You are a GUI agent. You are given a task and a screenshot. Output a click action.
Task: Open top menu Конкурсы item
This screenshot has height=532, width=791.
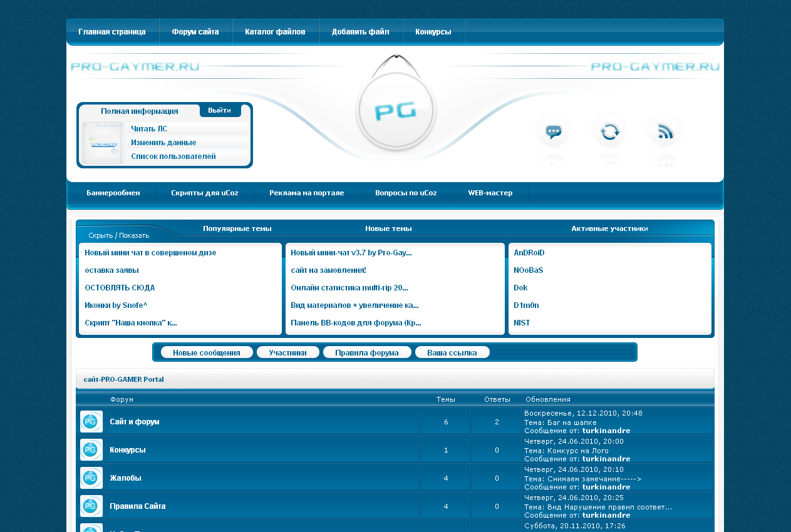tap(433, 32)
